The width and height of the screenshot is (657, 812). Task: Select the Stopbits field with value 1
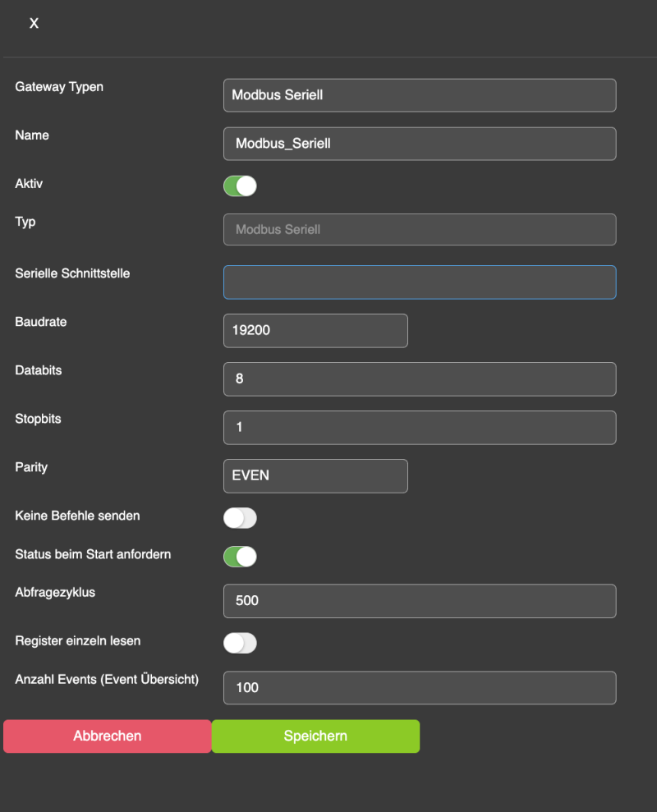(419, 428)
